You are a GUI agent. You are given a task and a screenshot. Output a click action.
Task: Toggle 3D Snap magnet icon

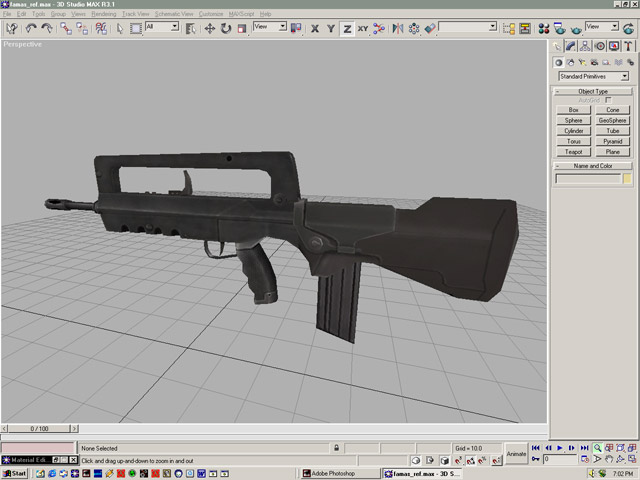(x=458, y=460)
